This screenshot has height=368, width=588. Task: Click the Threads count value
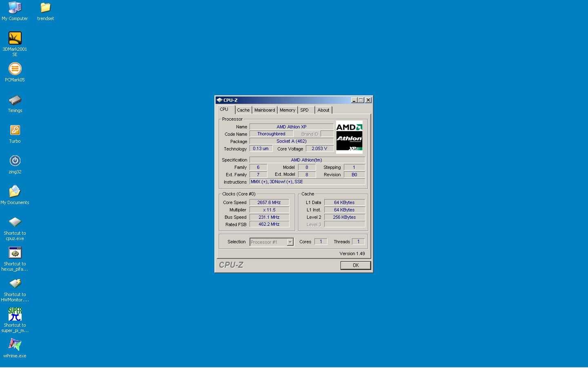point(359,242)
